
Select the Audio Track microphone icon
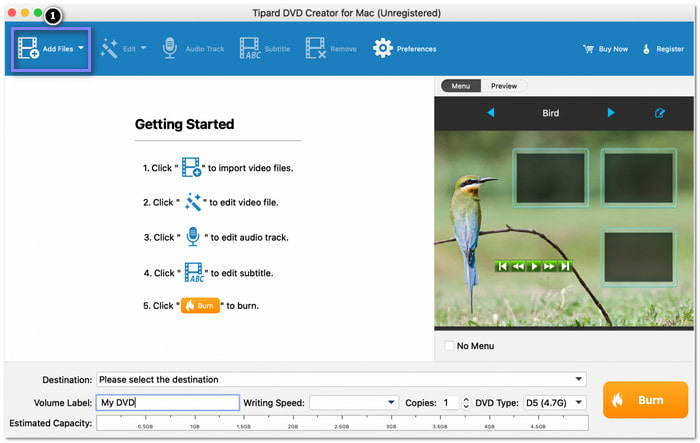coord(170,48)
